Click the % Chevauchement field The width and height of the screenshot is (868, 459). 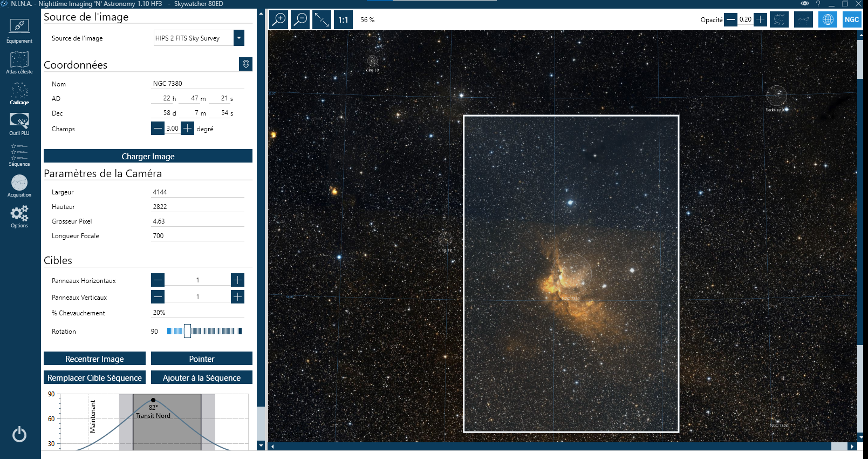tap(198, 312)
